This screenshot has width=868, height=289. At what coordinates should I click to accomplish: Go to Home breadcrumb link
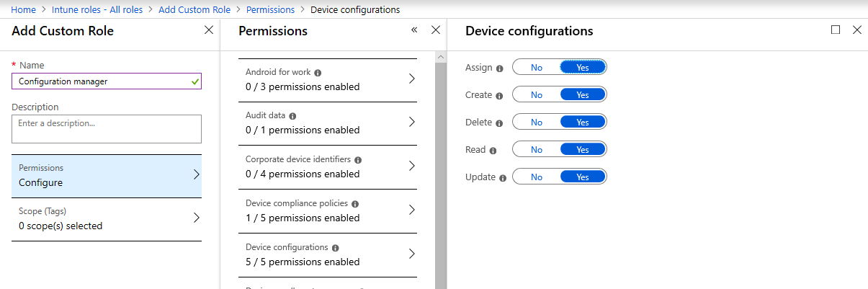[23, 9]
